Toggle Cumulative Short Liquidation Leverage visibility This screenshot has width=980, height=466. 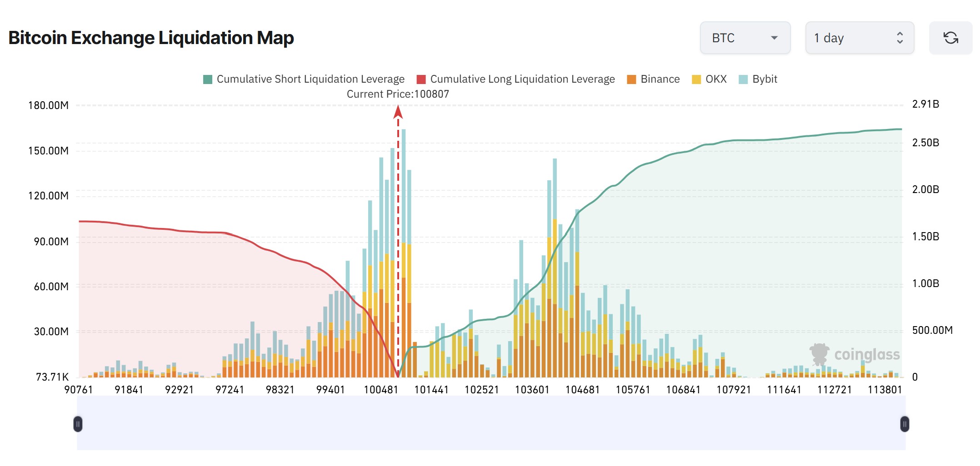311,79
